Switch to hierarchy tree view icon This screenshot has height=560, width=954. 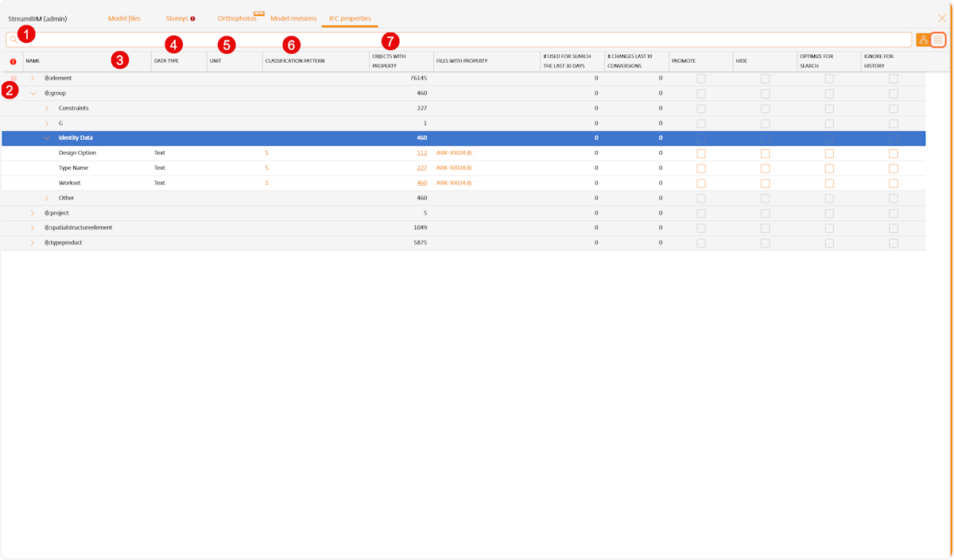coord(923,40)
